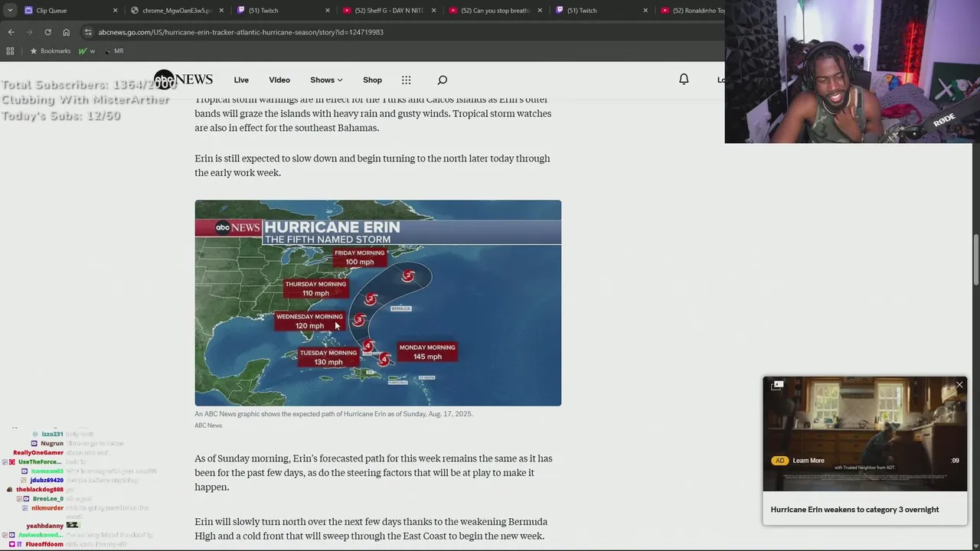
Task: Click chat username nikmurder
Action: click(47, 508)
